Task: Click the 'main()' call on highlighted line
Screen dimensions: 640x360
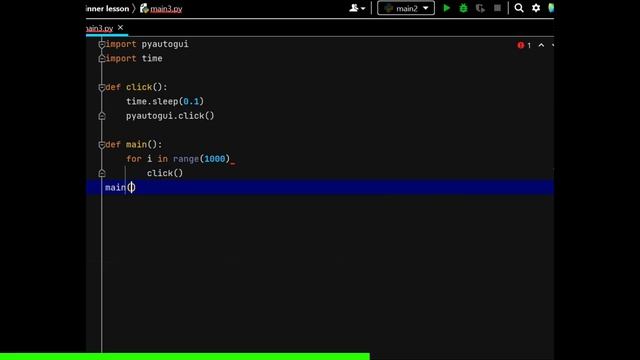Action: 120,187
